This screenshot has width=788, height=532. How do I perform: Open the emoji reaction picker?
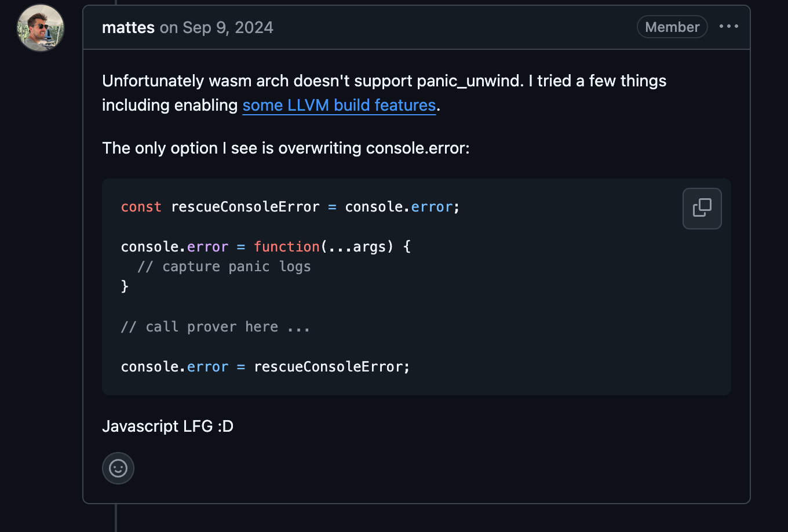click(x=118, y=468)
